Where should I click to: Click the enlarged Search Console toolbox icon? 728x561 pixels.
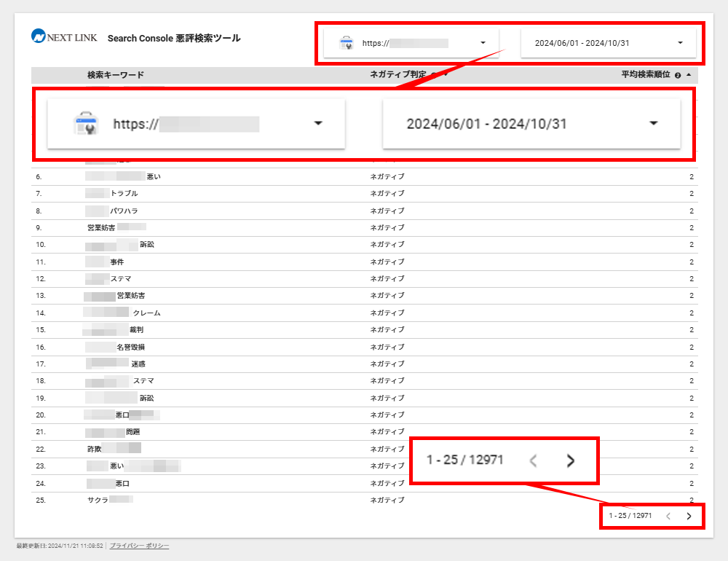click(x=85, y=124)
